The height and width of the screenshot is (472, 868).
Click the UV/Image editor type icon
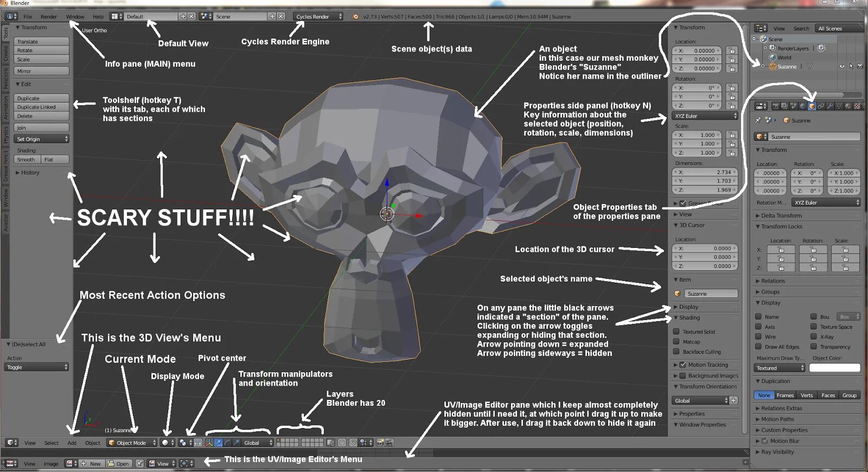[11, 463]
